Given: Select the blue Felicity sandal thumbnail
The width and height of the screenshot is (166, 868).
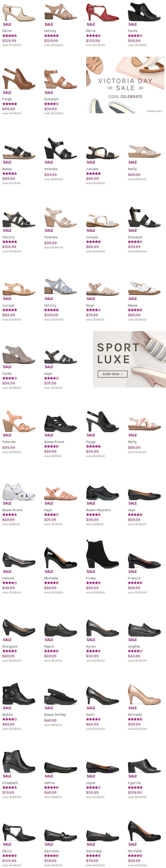Looking at the screenshot, I should click(60, 286).
